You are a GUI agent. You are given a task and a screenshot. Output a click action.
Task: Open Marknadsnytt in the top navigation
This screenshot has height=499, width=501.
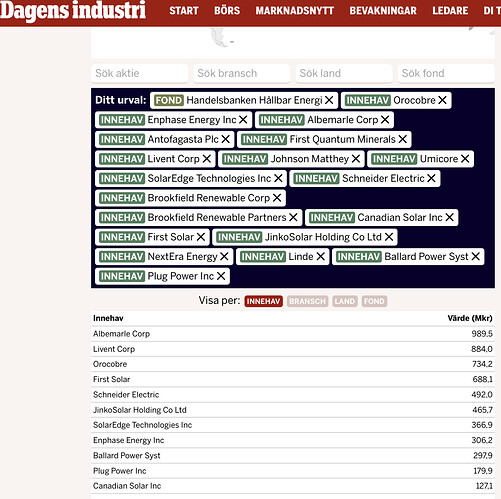(x=295, y=11)
